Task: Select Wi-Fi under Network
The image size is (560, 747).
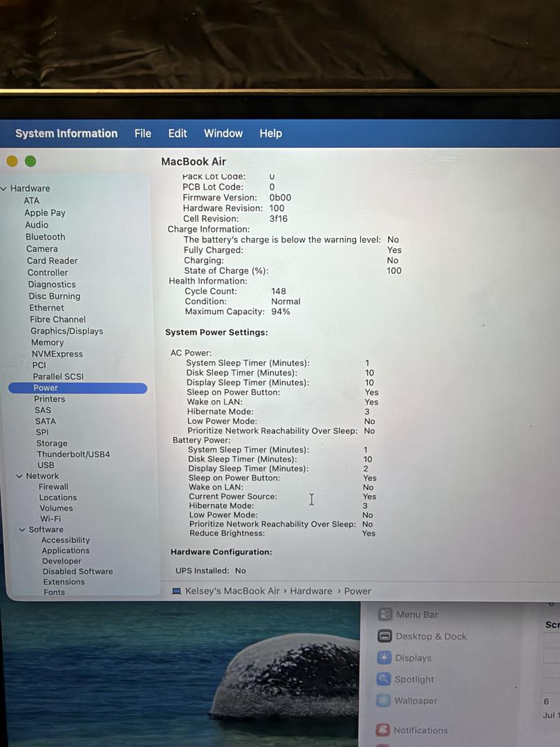Action: (x=50, y=519)
